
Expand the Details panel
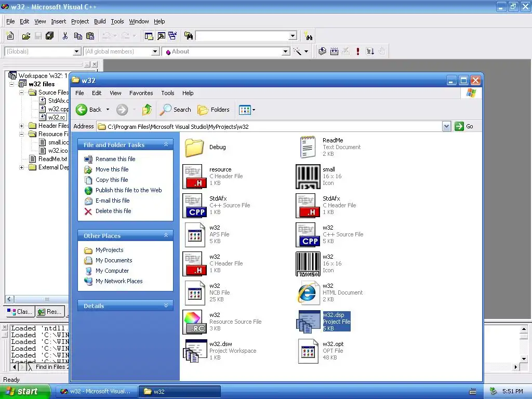(166, 305)
